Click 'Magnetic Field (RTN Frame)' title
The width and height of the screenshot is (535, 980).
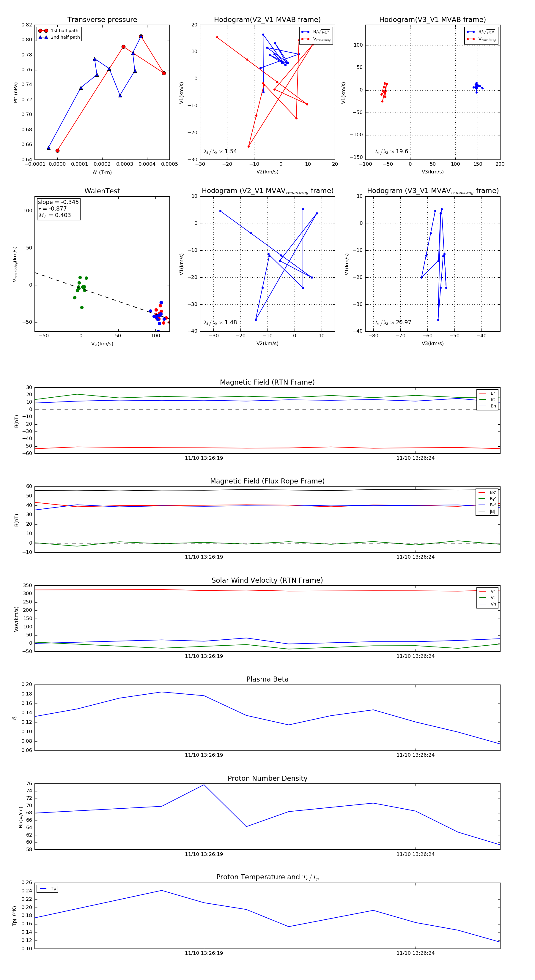(267, 382)
